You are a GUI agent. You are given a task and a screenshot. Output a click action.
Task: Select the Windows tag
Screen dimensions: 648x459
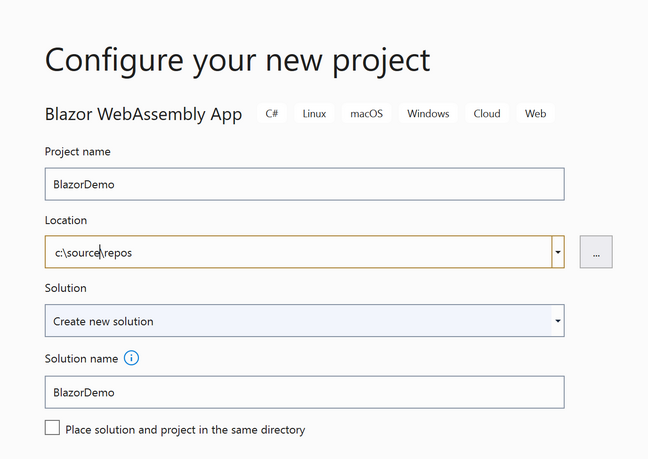click(428, 114)
